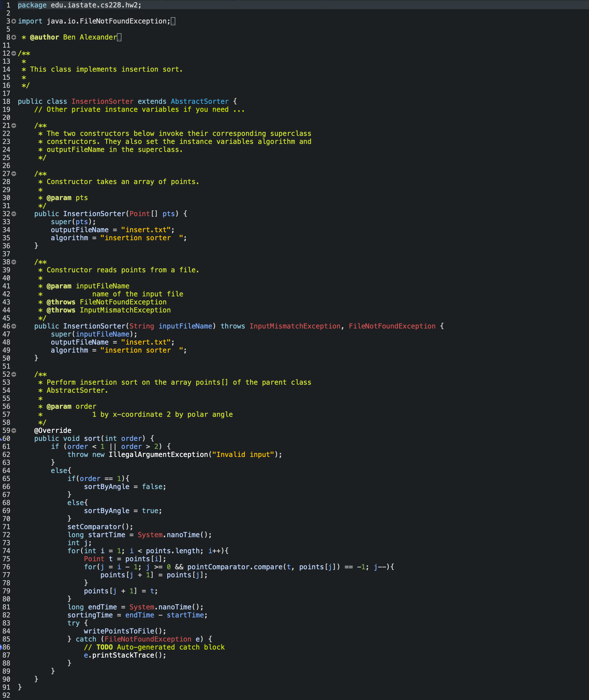Click 'pointComparator.compare' call on line 76
Screen dimensions: 589x700
click(x=235, y=567)
